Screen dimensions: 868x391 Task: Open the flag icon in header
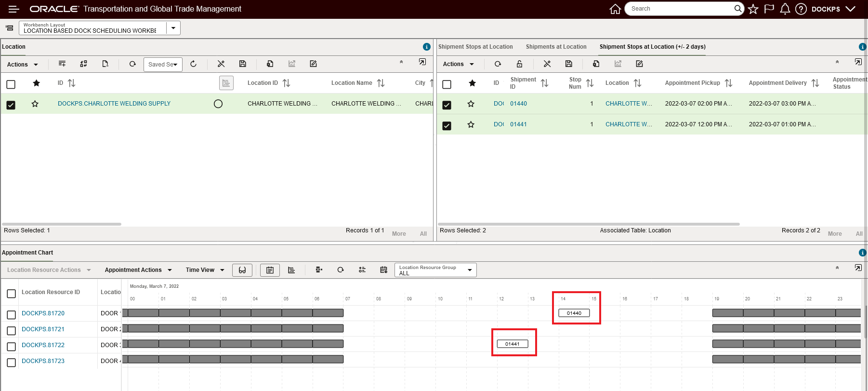tap(769, 9)
